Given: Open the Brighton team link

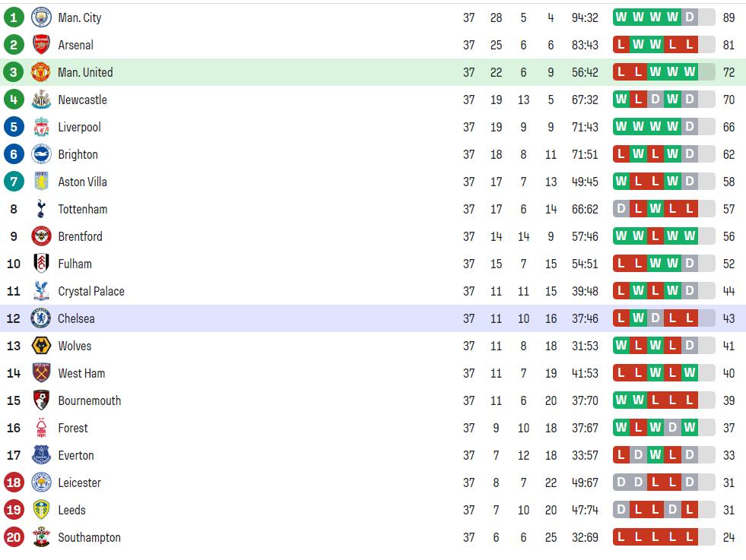Looking at the screenshot, I should point(78,154).
